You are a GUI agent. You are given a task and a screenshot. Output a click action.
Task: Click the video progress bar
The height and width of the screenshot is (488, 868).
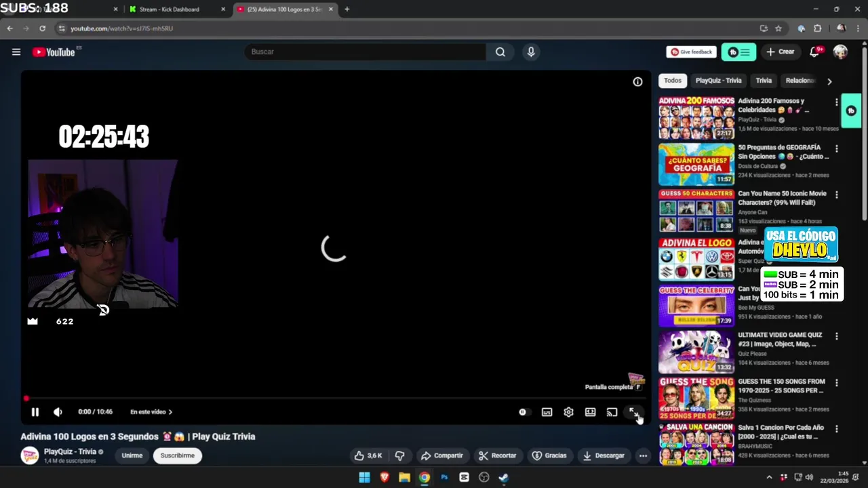click(x=336, y=399)
